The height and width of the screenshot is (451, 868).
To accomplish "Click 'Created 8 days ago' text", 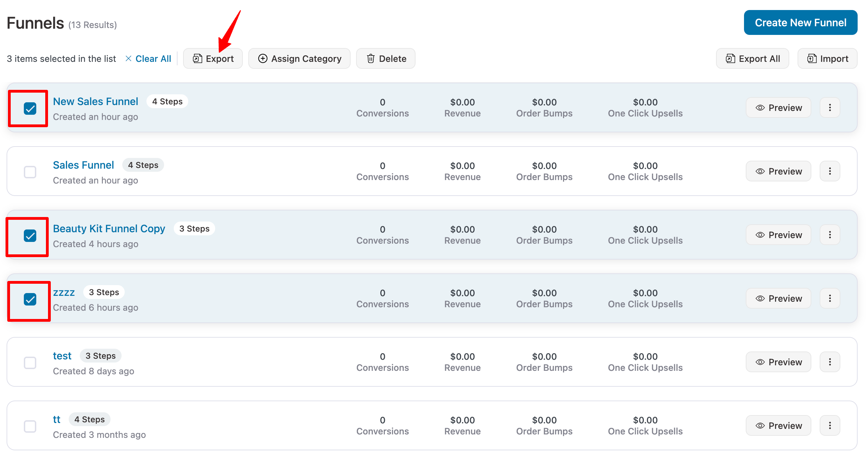I will click(x=94, y=371).
